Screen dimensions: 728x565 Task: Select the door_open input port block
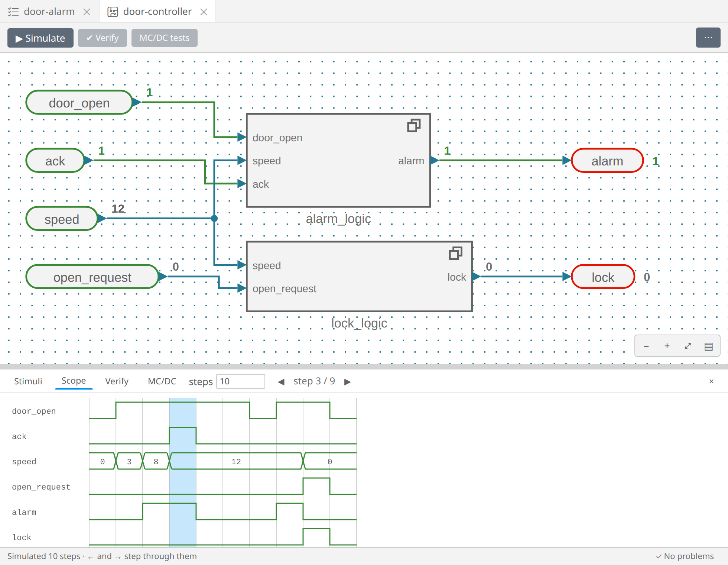pyautogui.click(x=79, y=103)
